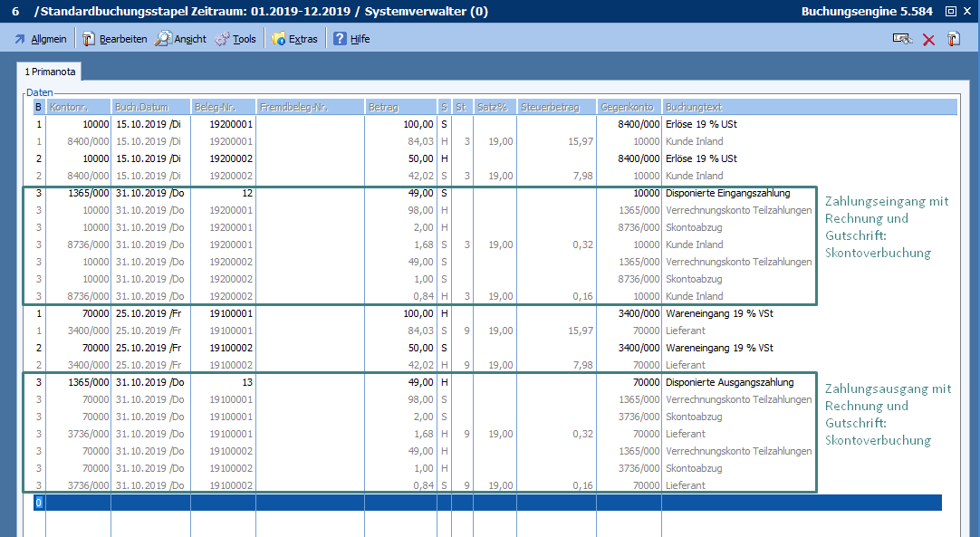Click the empty blue new-entry row

click(489, 503)
